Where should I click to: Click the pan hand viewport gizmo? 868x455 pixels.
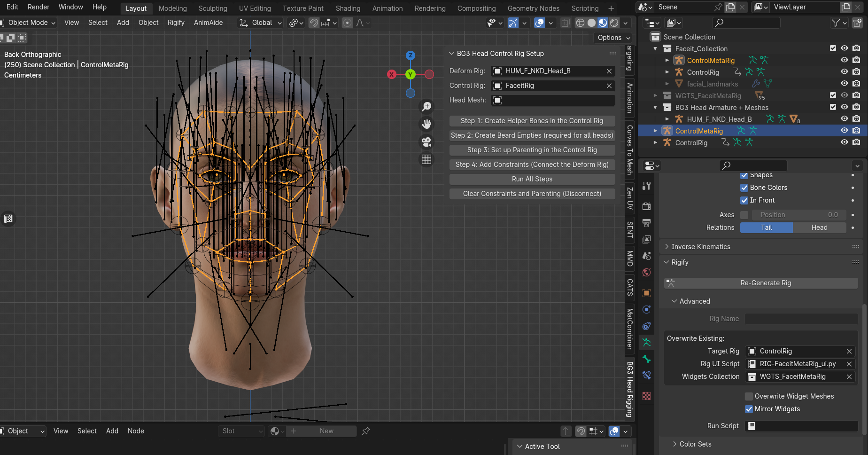click(426, 124)
